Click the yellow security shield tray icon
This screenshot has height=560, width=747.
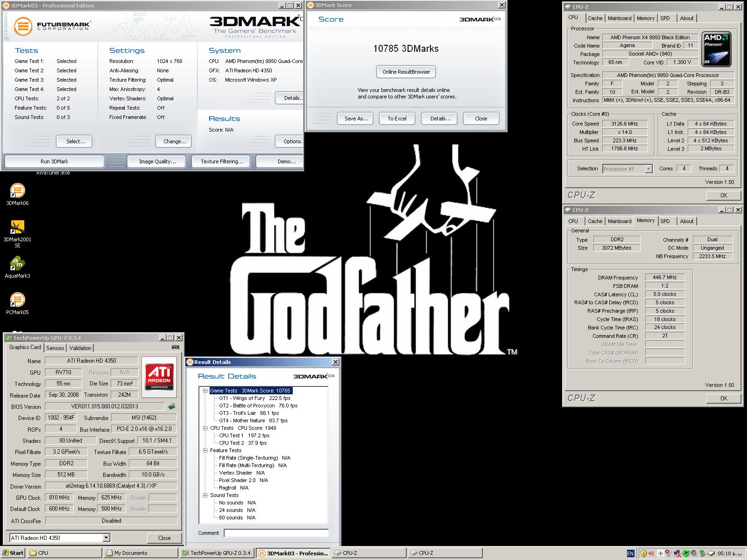pyautogui.click(x=643, y=553)
